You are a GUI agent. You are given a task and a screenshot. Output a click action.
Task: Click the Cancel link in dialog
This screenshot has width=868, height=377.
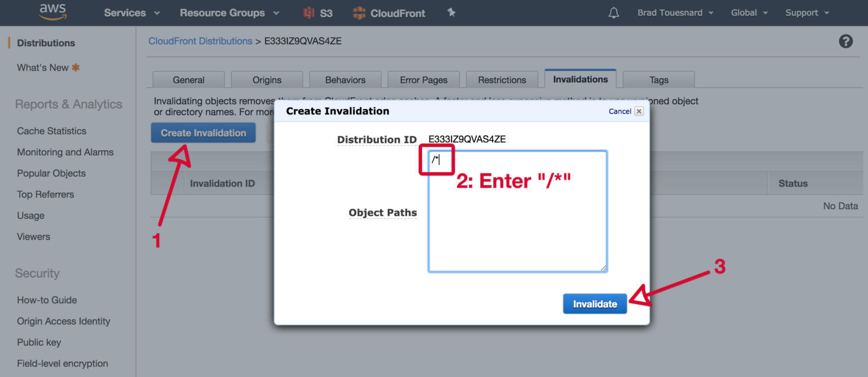tap(620, 111)
